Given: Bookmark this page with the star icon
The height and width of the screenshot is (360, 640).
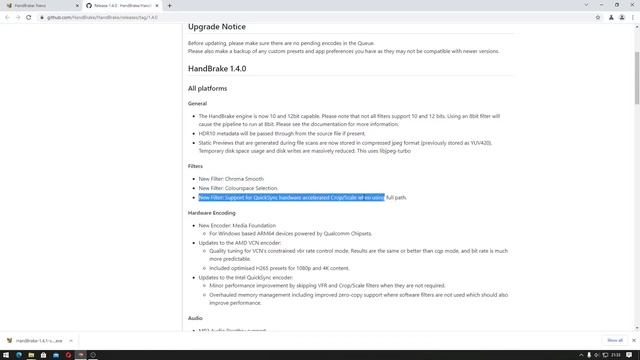Looking at the screenshot, I should point(598,18).
